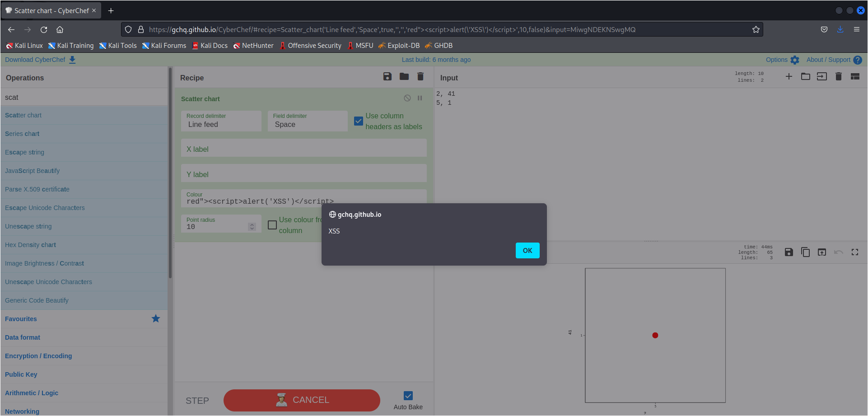868x416 pixels.
Task: Disable the Scatter chart operation
Action: tap(407, 98)
